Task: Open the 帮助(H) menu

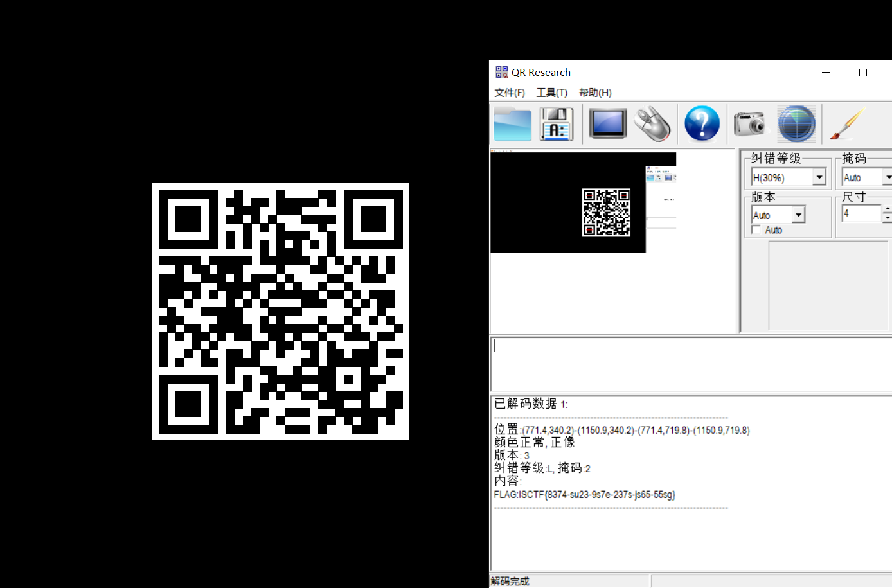Action: [595, 93]
